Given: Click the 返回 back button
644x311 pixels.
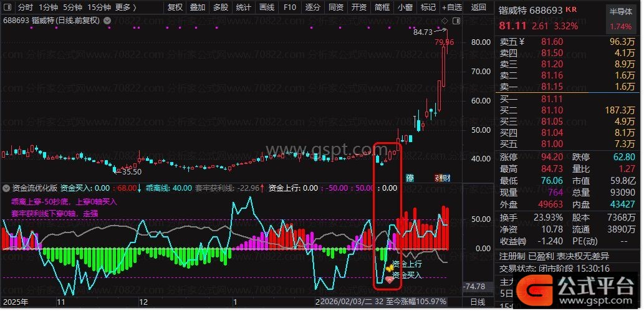Looking at the screenshot, I should coord(479,7).
